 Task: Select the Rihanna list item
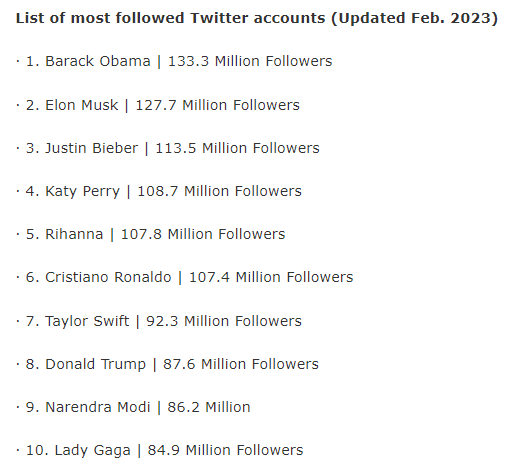[150, 234]
